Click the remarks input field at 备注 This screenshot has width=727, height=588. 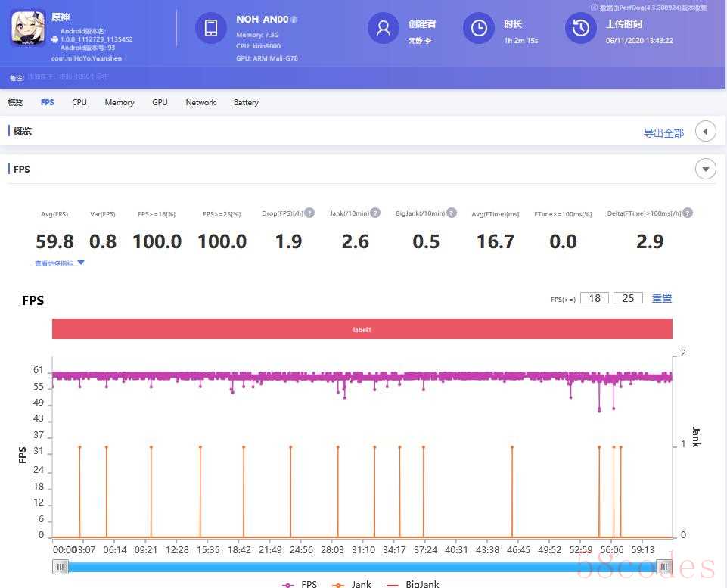(x=68, y=77)
